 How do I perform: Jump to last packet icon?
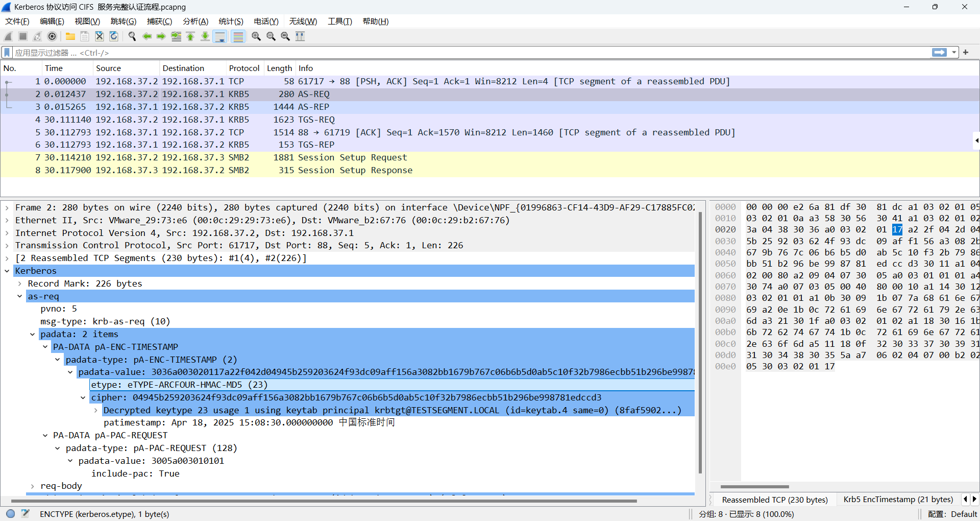click(205, 36)
